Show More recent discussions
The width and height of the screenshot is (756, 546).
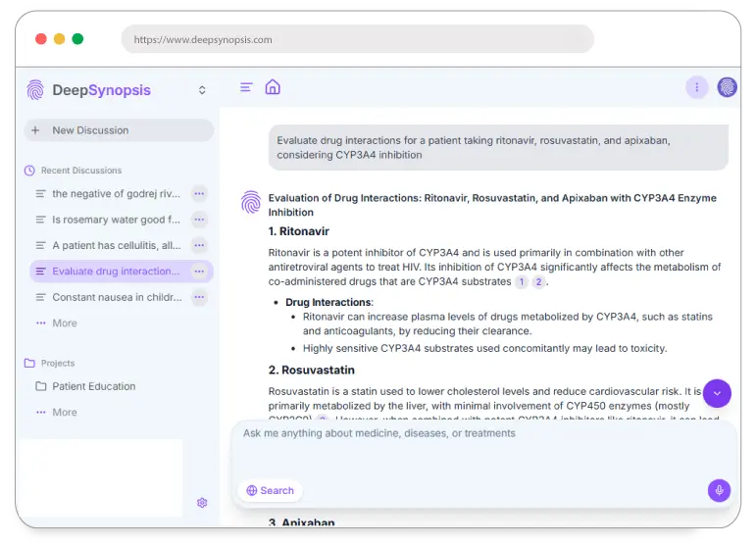pos(57,323)
